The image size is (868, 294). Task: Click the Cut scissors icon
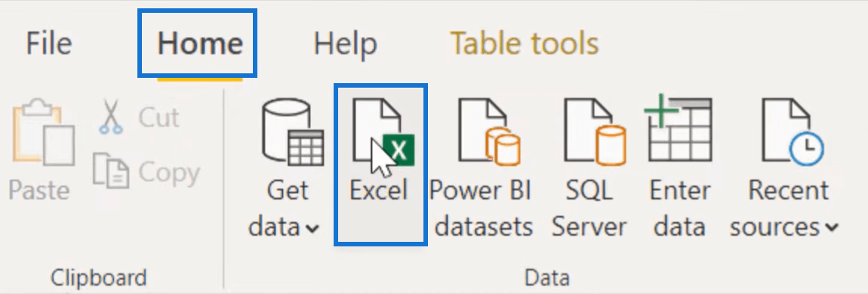pyautogui.click(x=112, y=116)
